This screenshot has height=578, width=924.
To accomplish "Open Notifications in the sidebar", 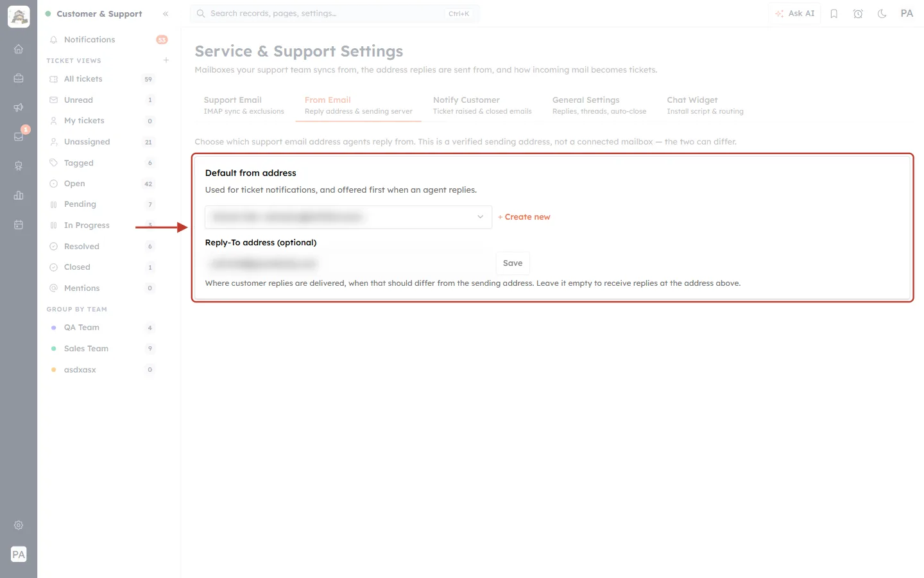I will pyautogui.click(x=108, y=40).
